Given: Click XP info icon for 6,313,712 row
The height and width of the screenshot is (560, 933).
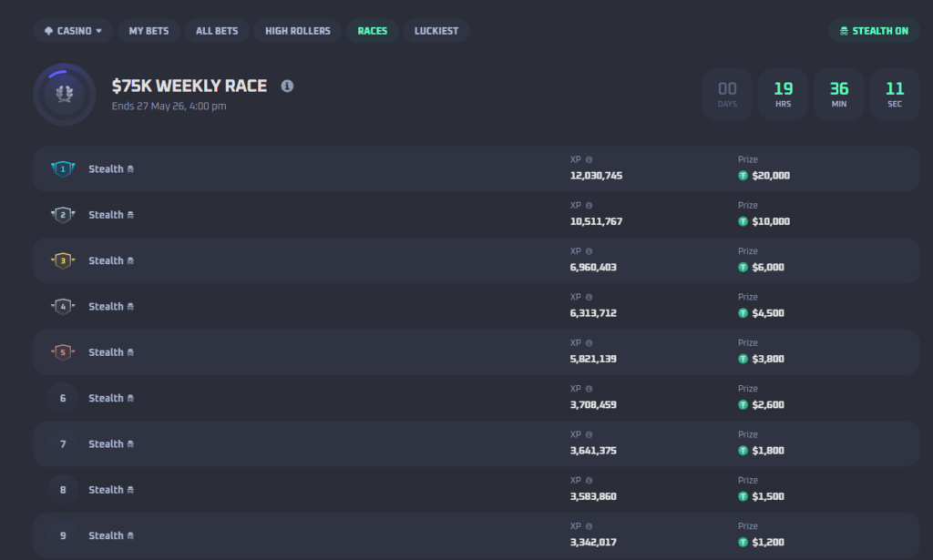Looking at the screenshot, I should coord(590,297).
